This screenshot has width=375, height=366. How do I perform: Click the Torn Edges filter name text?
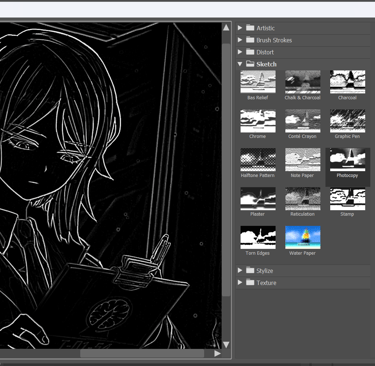tap(258, 253)
